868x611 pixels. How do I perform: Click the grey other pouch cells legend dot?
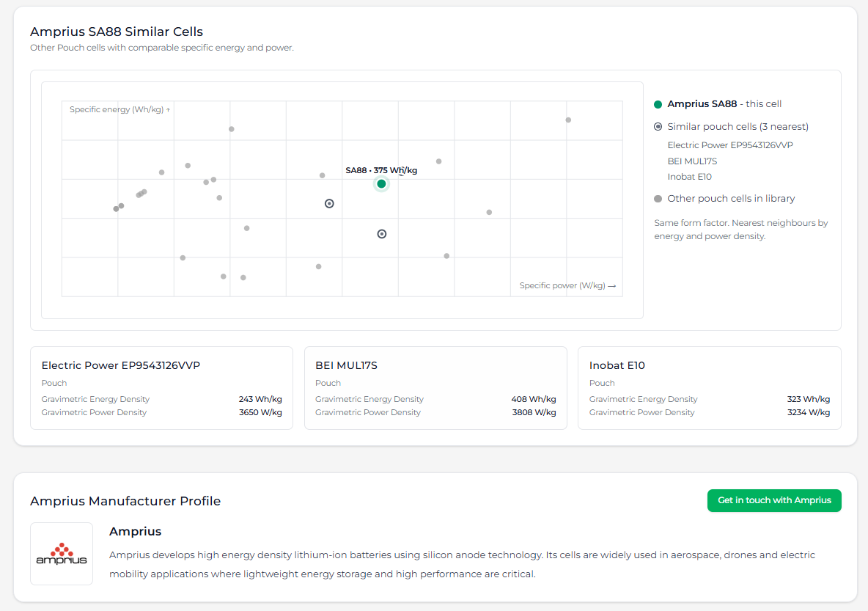click(x=658, y=199)
